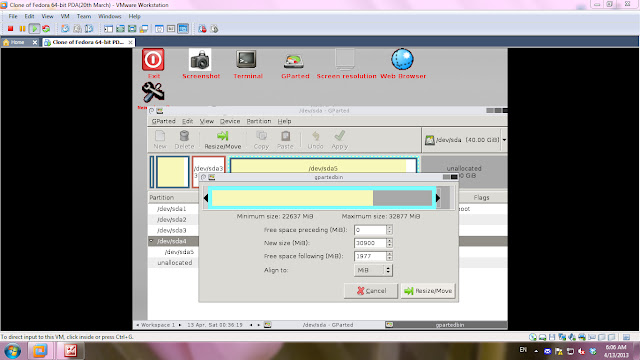The width and height of the screenshot is (640, 360).
Task: Open the Help menu in GParted
Action: (x=284, y=121)
